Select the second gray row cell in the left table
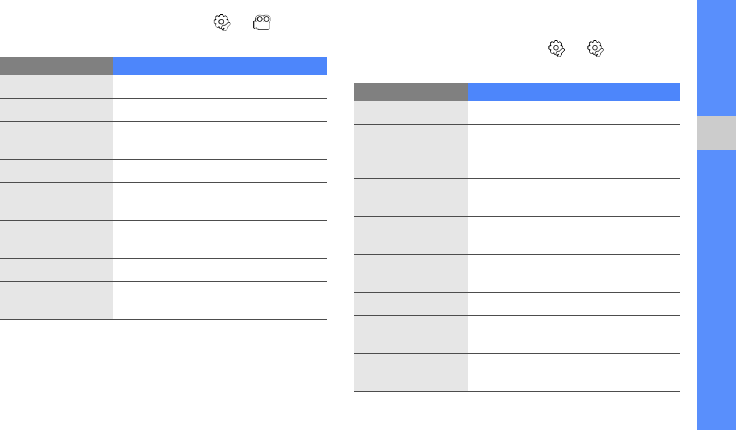 tap(56, 110)
